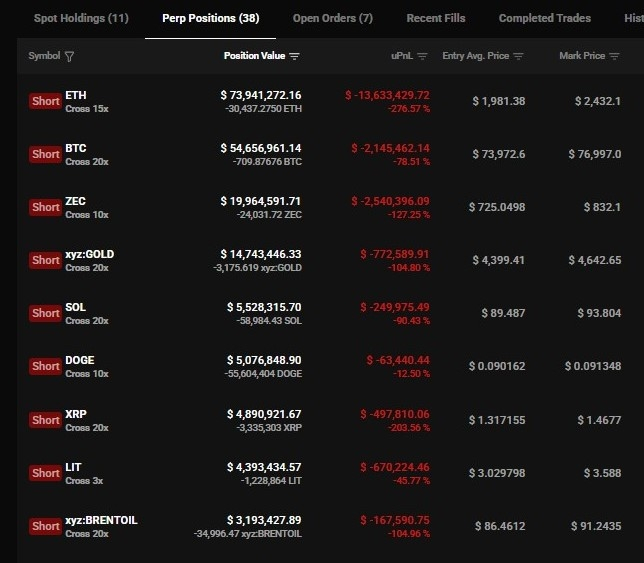Click SOL uPnL $ -249,975.49
Viewport: 644px width, 563px height.
pos(395,307)
